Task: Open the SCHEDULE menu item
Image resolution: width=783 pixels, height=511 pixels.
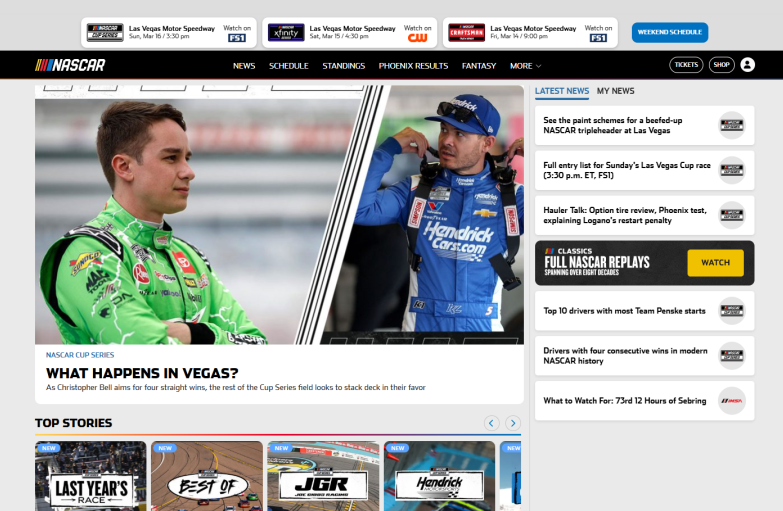Action: point(289,65)
